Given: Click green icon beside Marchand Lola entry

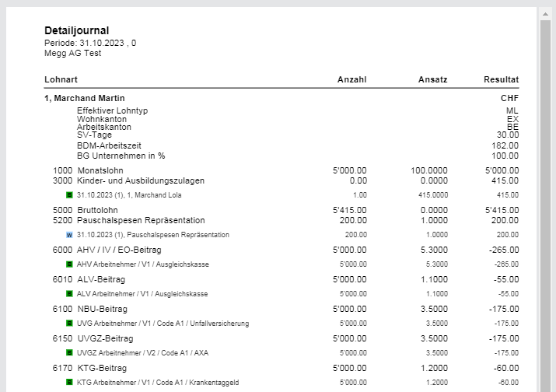Looking at the screenshot, I should coord(69,195).
